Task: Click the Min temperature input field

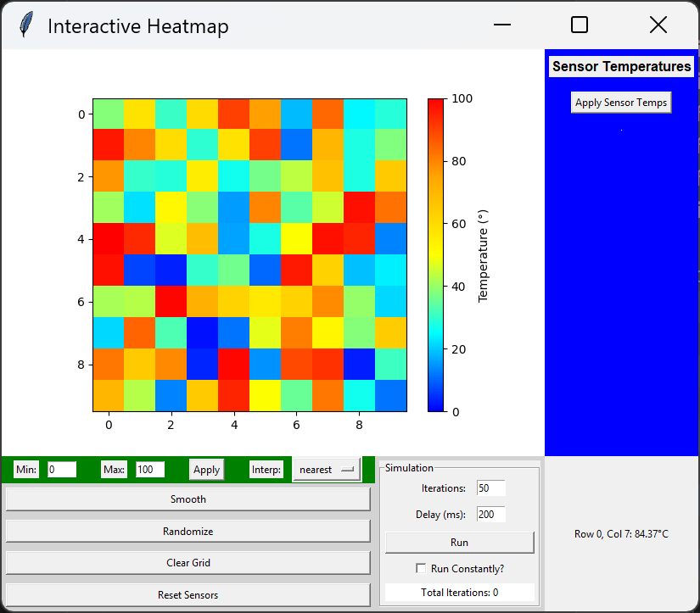Action: click(62, 469)
